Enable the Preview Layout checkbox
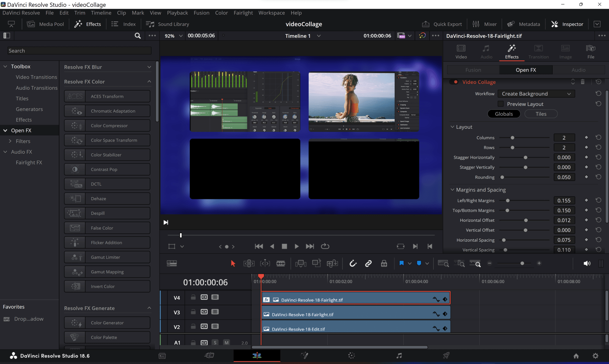Image resolution: width=609 pixels, height=364 pixels. pos(501,104)
